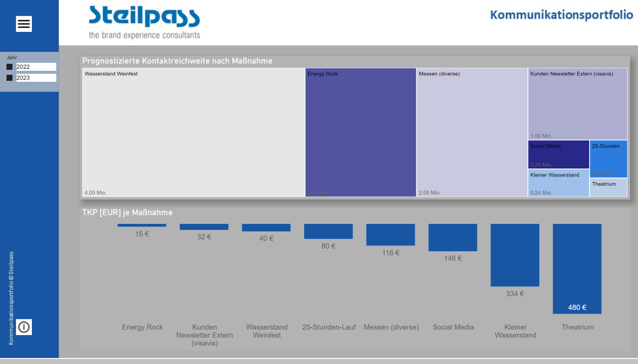638x364 pixels.
Task: Click the Steilpass logo
Action: click(144, 22)
